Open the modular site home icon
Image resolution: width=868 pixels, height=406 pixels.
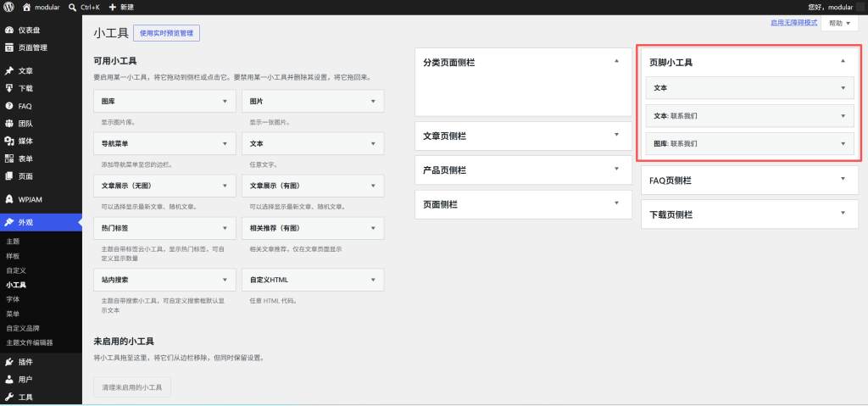[x=26, y=7]
